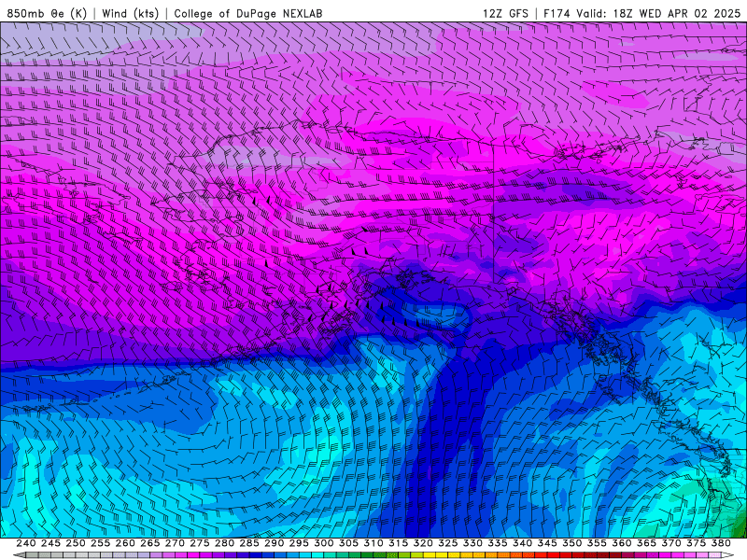
Task: Click the 335 value on the color scale
Action: [x=498, y=543]
